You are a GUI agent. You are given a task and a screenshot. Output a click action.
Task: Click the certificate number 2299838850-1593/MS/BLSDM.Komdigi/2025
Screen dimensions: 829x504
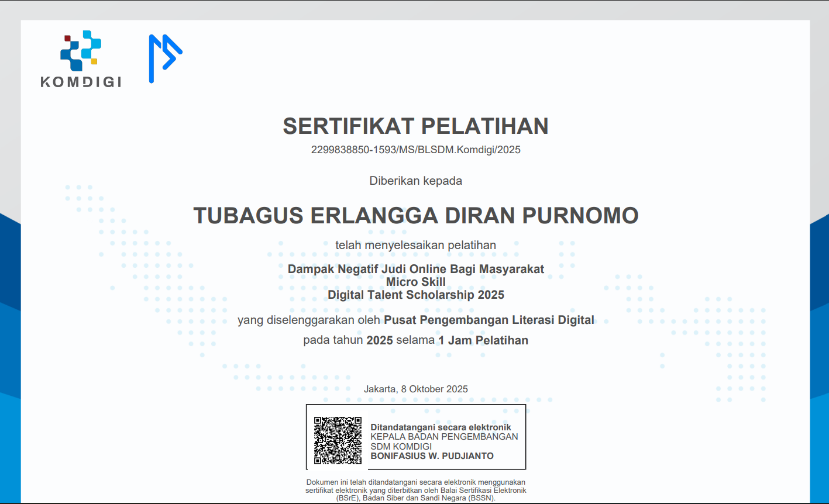[415, 150]
